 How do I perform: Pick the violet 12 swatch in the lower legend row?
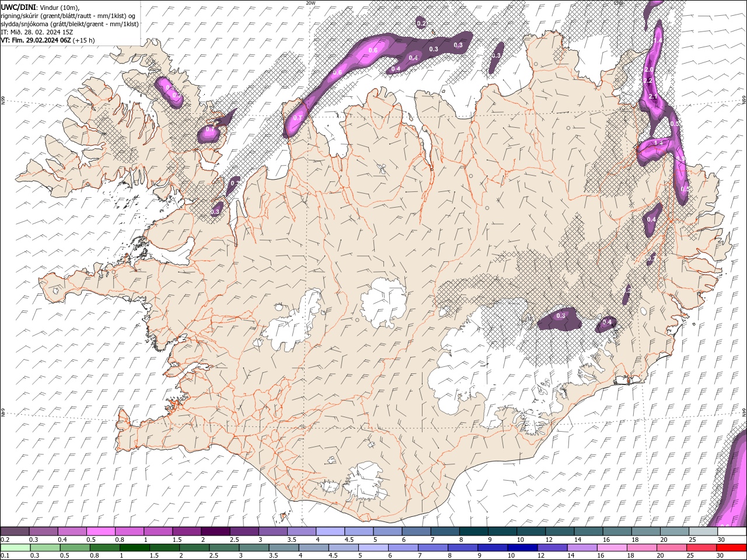[x=552, y=548]
